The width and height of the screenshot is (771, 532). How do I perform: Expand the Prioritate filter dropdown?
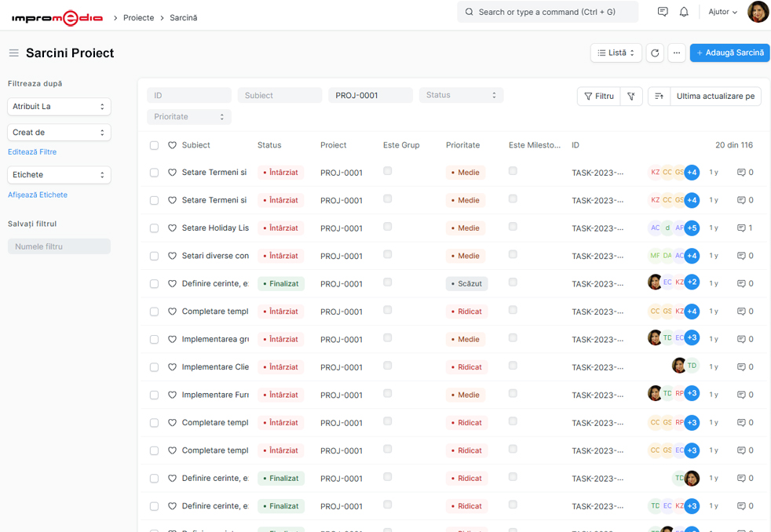(x=189, y=117)
